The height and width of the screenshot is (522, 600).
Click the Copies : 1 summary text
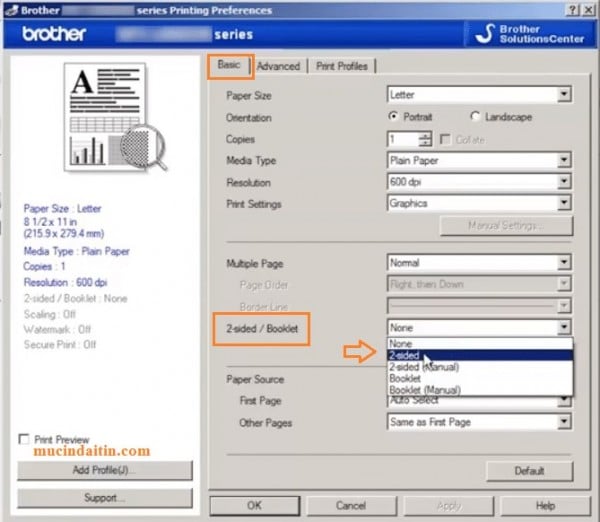coord(44,266)
